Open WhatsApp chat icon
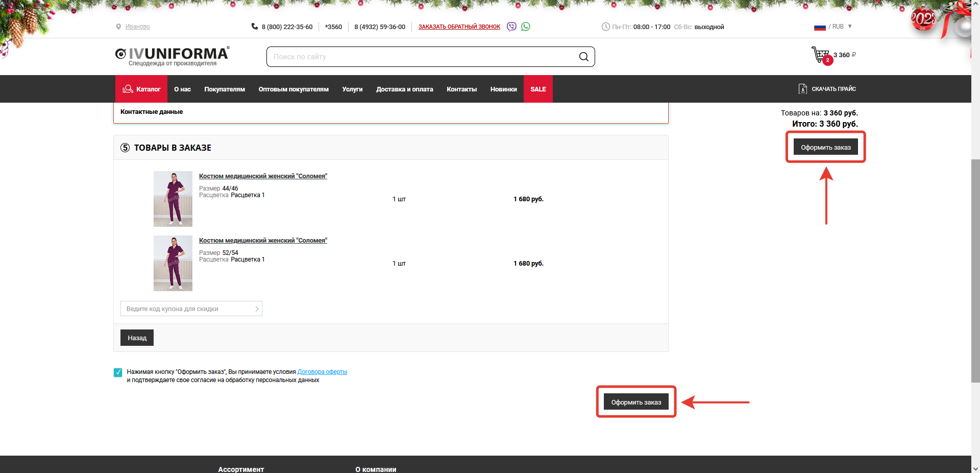The image size is (980, 473). coord(526,27)
